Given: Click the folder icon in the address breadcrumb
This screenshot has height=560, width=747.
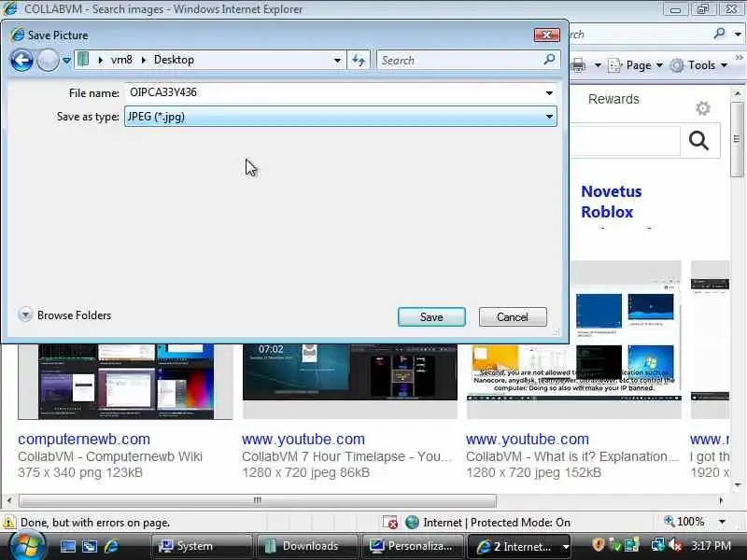Looking at the screenshot, I should [83, 60].
